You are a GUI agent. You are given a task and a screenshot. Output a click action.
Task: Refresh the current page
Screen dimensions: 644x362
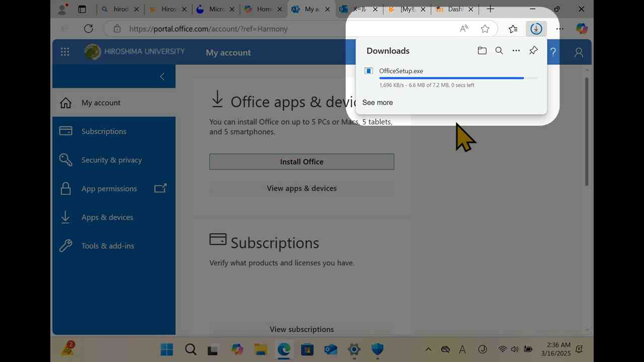(x=89, y=29)
